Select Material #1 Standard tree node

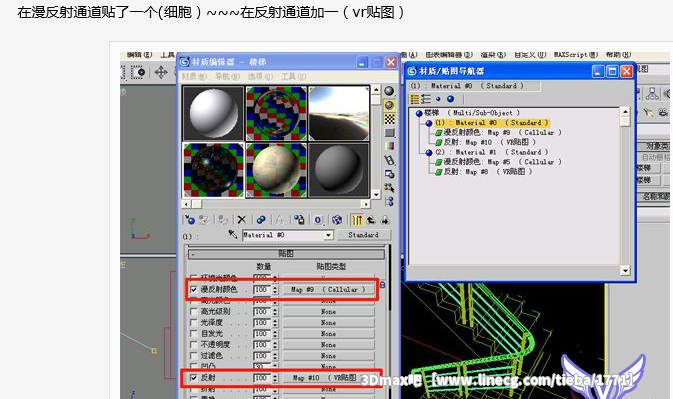[x=491, y=152]
